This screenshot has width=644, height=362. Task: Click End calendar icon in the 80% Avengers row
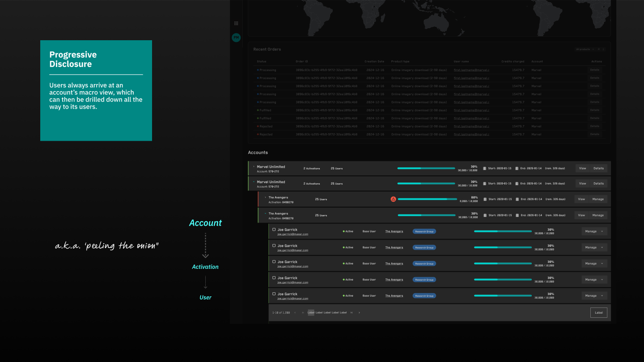(x=517, y=199)
